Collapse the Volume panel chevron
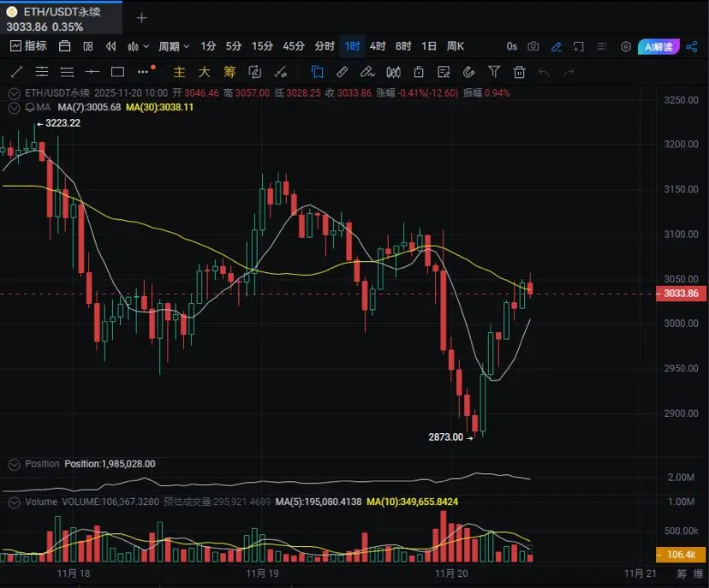This screenshot has height=588, width=709. click(14, 502)
